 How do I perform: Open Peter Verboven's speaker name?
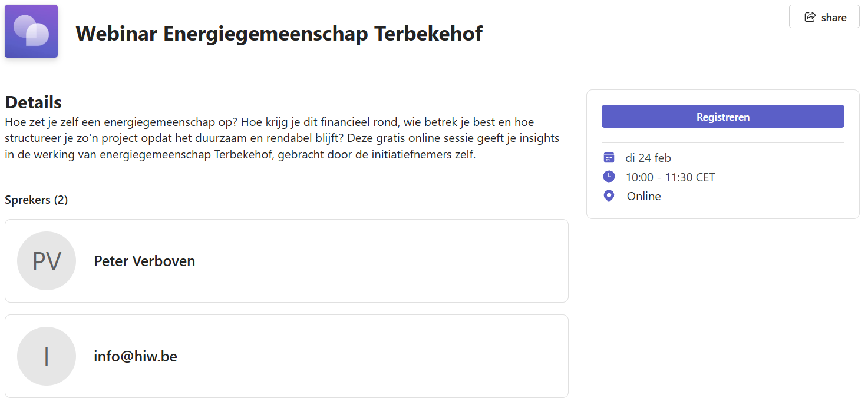[x=144, y=261]
